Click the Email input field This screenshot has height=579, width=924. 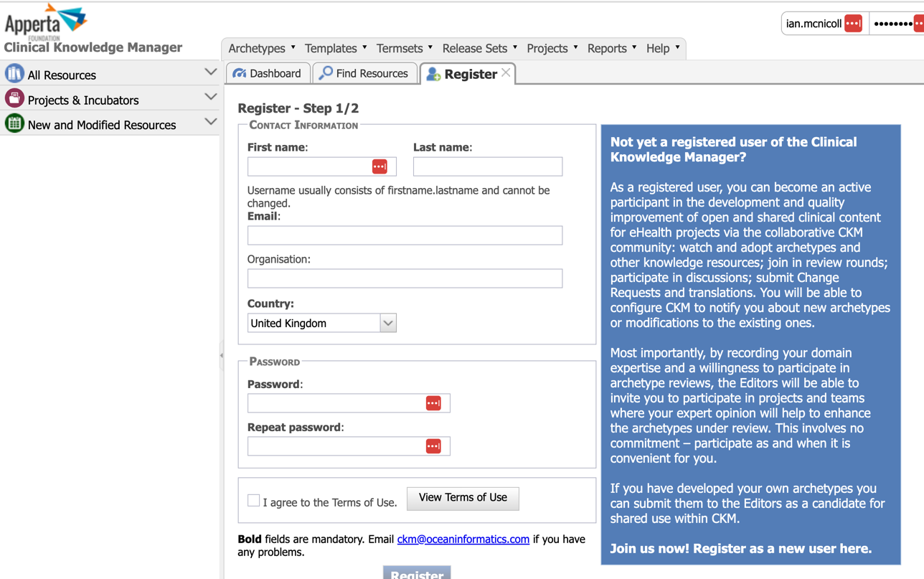coord(405,235)
